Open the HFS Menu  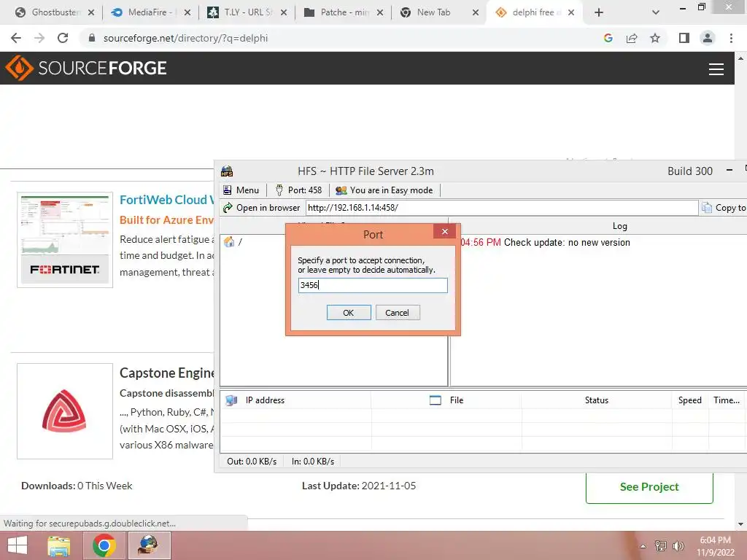[x=241, y=190]
